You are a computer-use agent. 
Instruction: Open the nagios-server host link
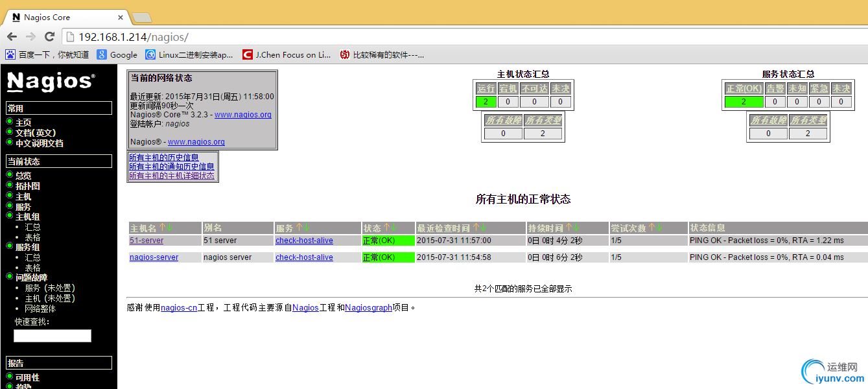click(x=154, y=257)
